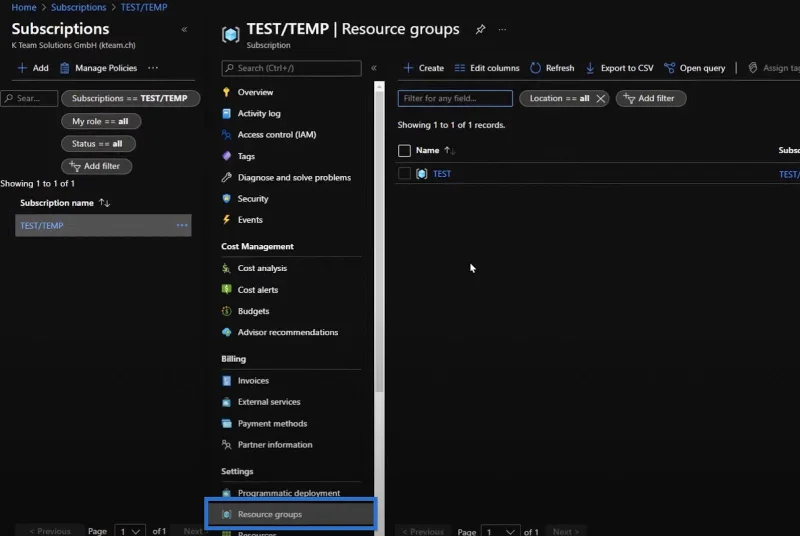Viewport: 800px width, 536px height.
Task: Open Subscriptions == TEST/TEMP filter pill
Action: [130, 98]
